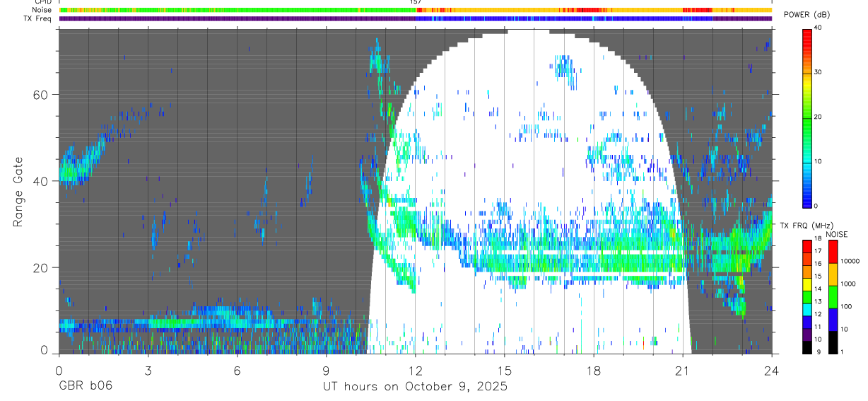Click the Range Gate axis title
The width and height of the screenshot is (868, 401).
[x=18, y=192]
